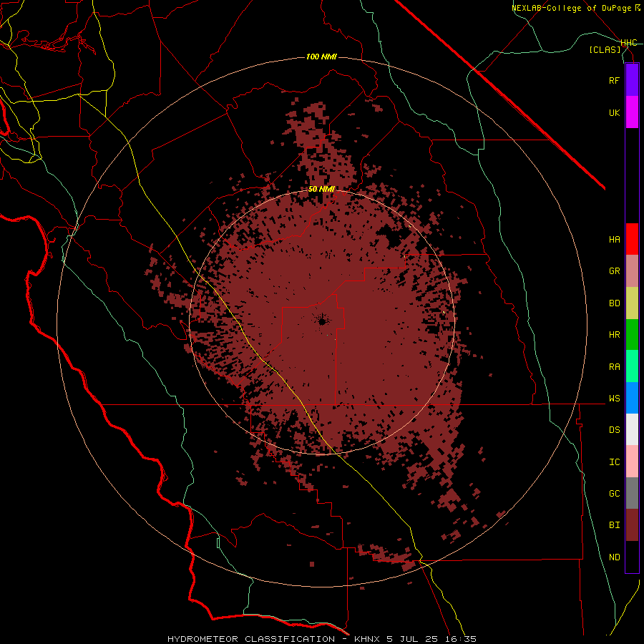Click the "WS" legend label
Screen dimensions: 644x644
click(x=614, y=399)
